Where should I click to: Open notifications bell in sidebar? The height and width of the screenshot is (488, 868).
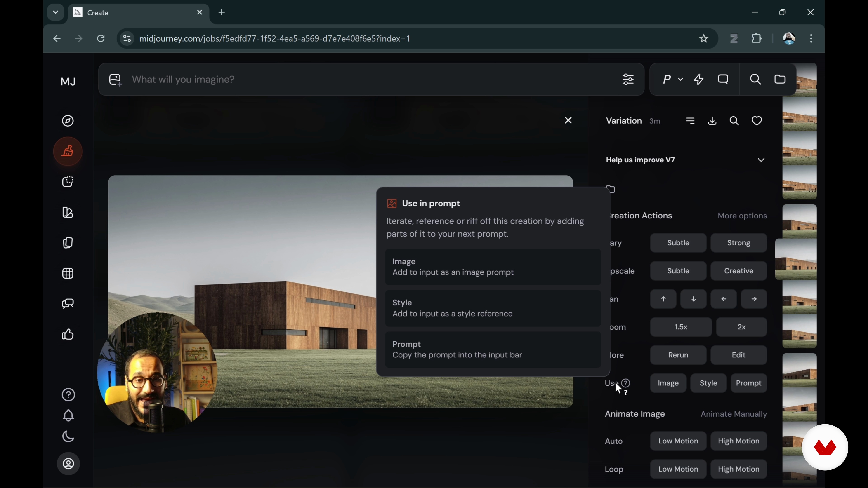click(x=68, y=416)
